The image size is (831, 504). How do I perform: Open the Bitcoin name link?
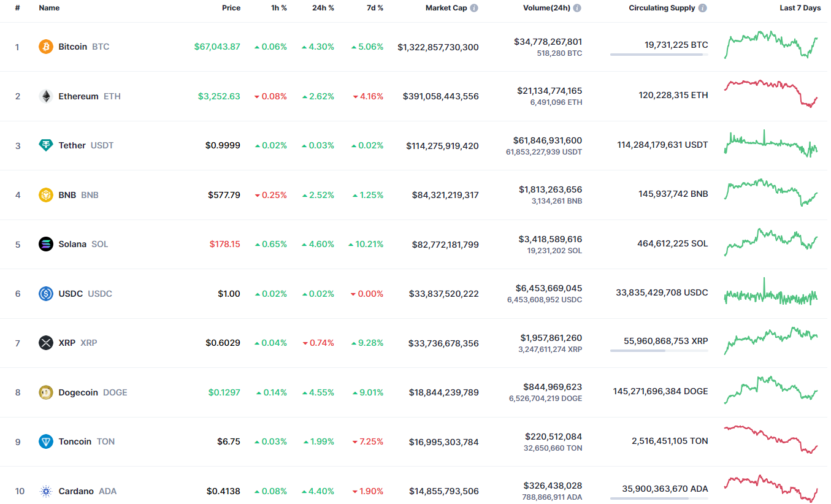point(72,47)
